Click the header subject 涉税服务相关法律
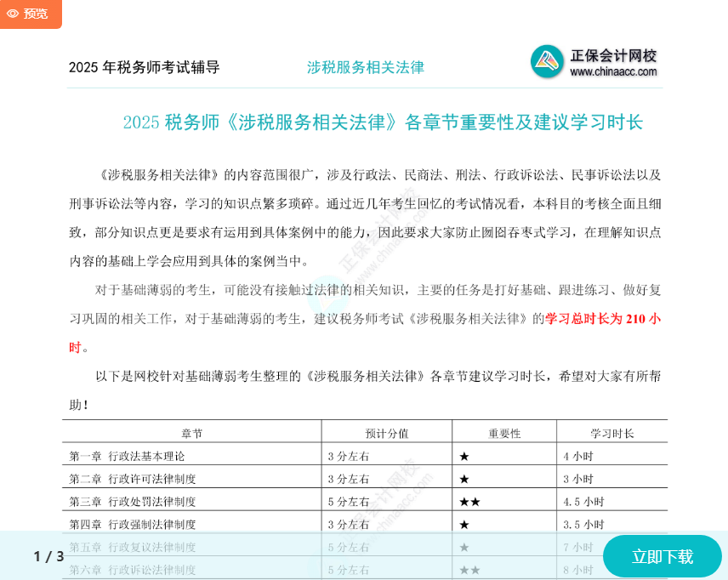Image resolution: width=728 pixels, height=580 pixels. [x=366, y=67]
